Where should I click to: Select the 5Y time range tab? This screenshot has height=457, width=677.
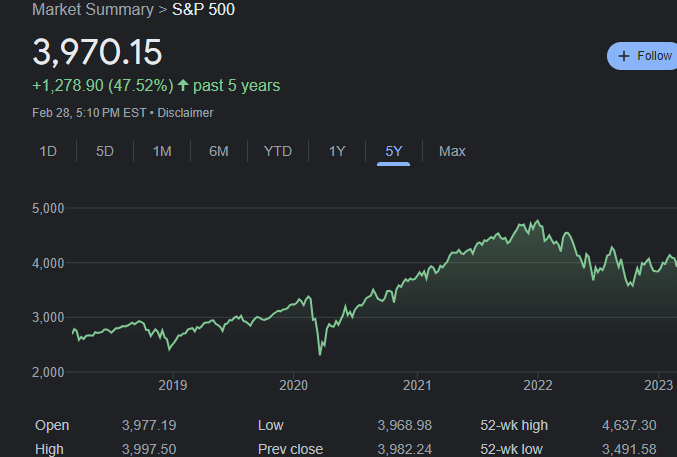(x=393, y=151)
